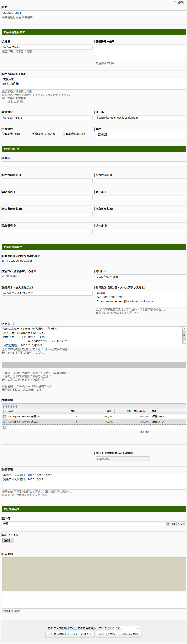The height and width of the screenshot is (644, 187).
Task: Click the 発行日 date input field
Action: pos(141,277)
